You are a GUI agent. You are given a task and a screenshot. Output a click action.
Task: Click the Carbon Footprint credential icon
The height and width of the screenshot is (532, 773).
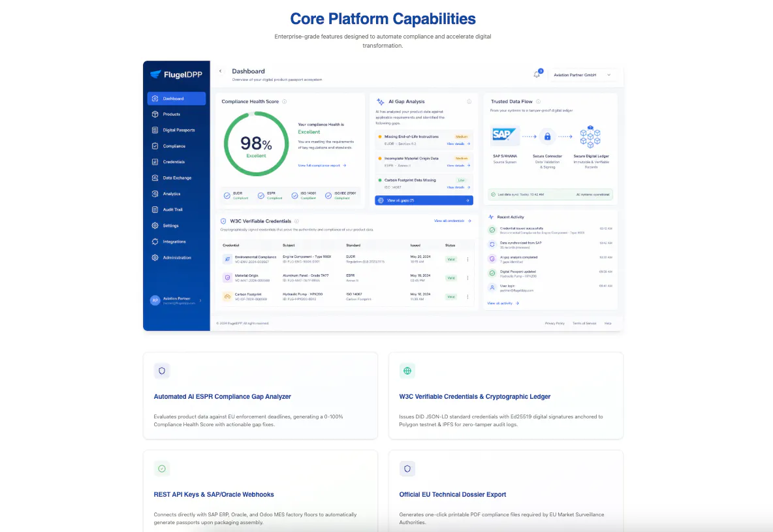pyautogui.click(x=227, y=296)
